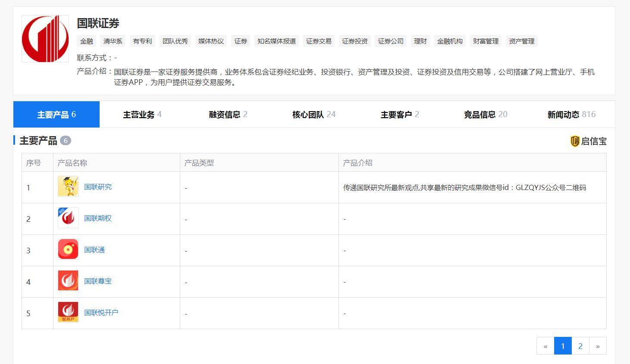
Task: Open the 国联通 product link
Action: point(94,250)
